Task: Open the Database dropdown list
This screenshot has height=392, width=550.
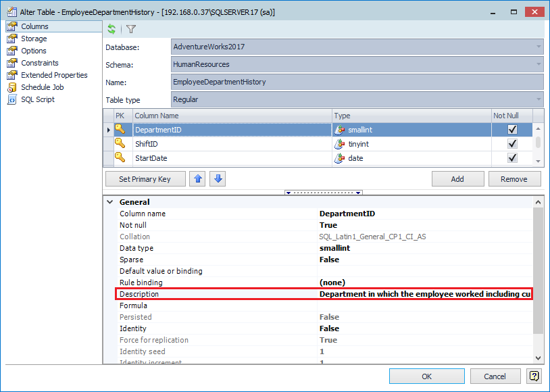Action: pos(539,47)
